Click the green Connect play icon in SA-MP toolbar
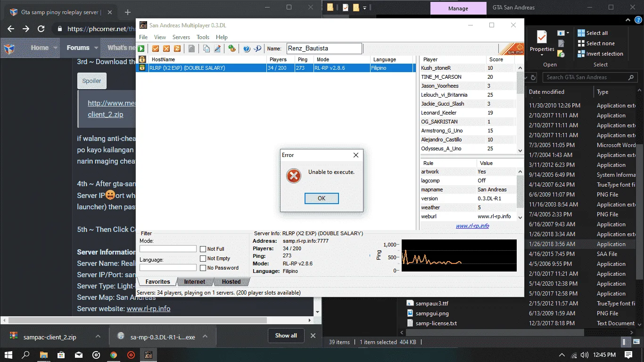 tap(141, 49)
